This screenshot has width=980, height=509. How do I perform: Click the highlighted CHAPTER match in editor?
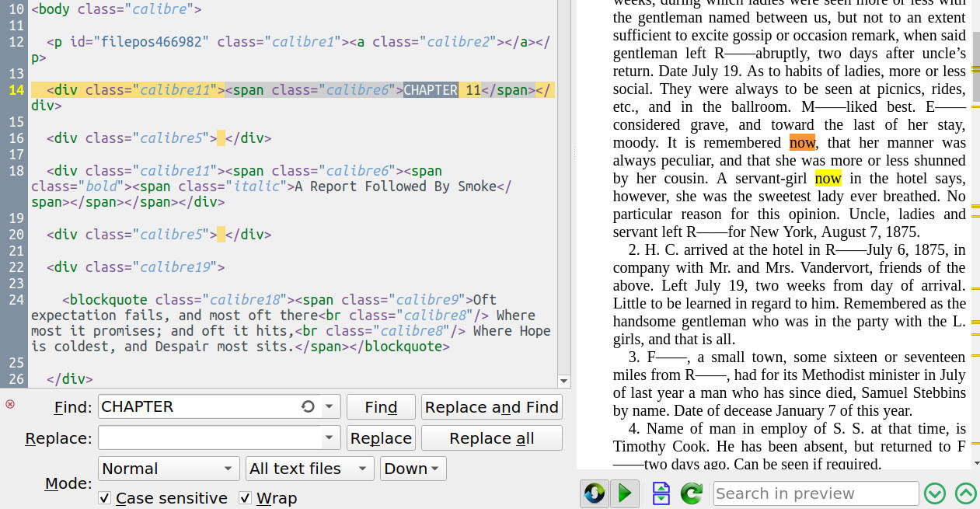pos(431,90)
